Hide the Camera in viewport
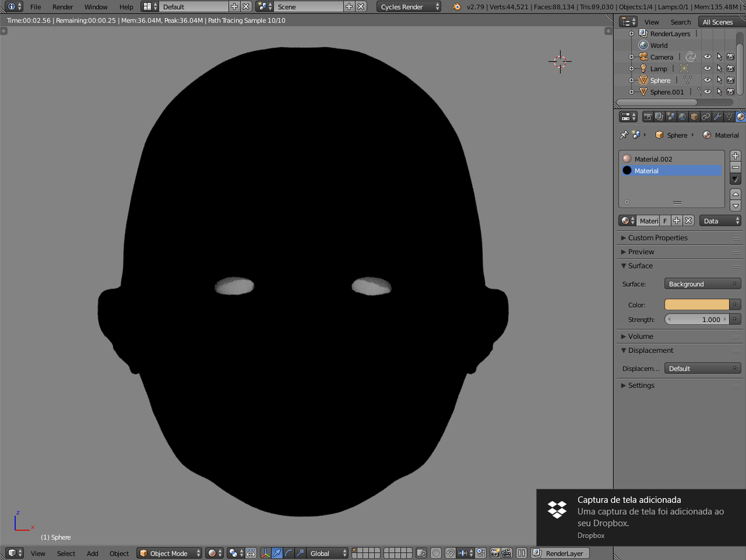 pyautogui.click(x=707, y=57)
